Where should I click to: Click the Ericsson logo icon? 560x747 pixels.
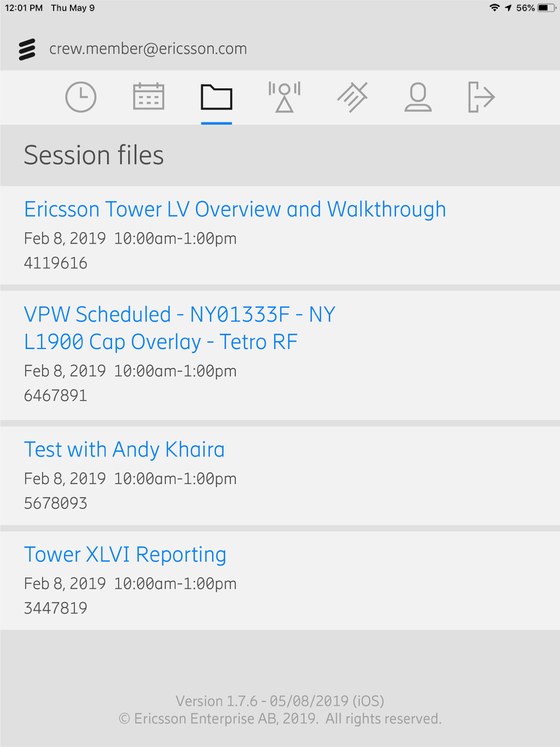coord(27,49)
